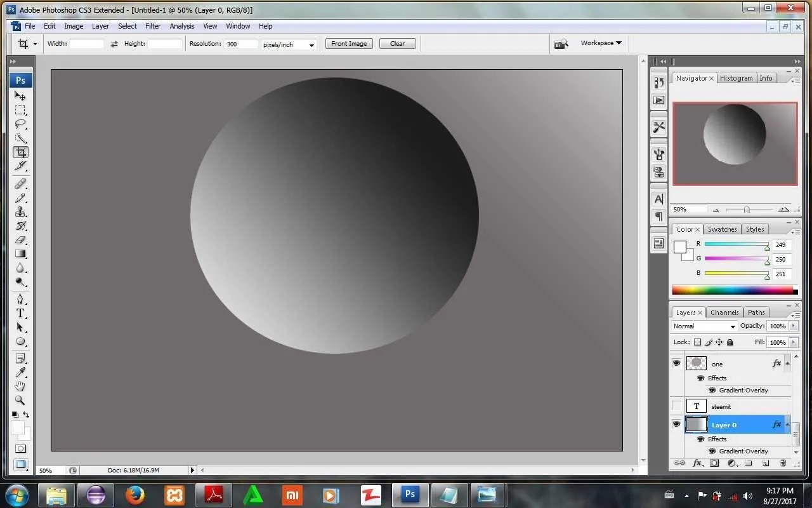
Task: Show the steemit layer visibility box
Action: point(676,406)
